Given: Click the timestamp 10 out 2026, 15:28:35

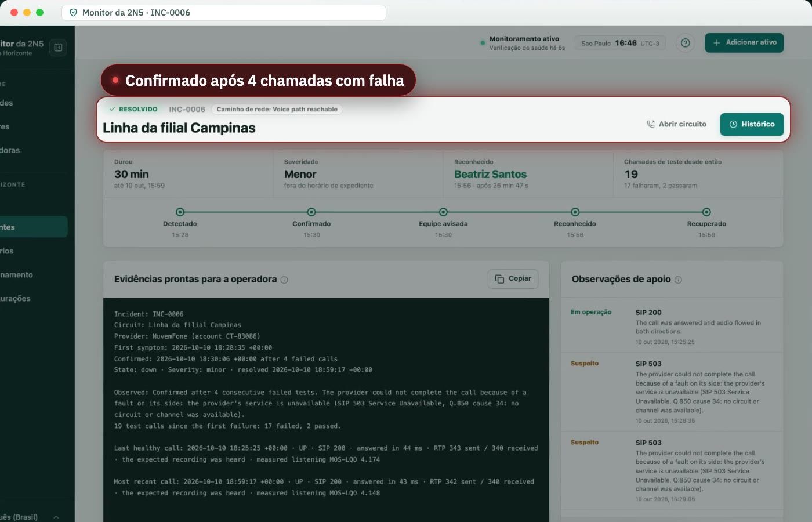Looking at the screenshot, I should coord(665,421).
